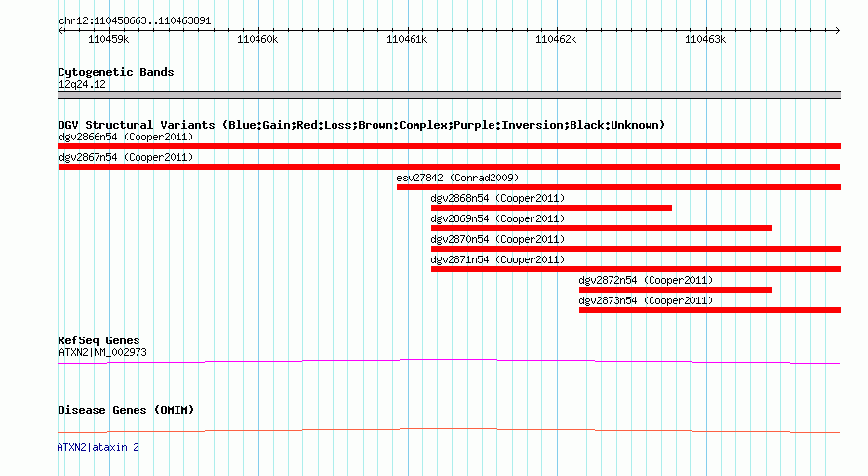
Task: Click the RefSeq Genes track title
Action: click(x=99, y=340)
